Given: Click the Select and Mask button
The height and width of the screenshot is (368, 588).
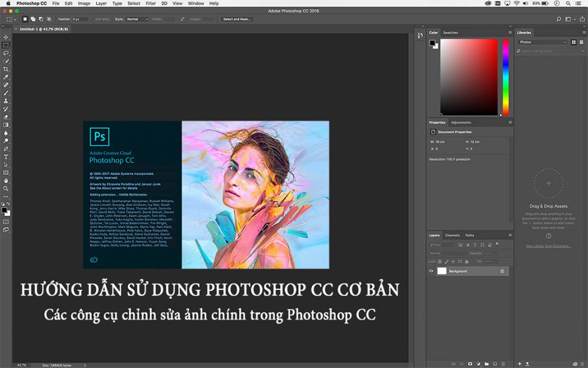Looking at the screenshot, I should coord(237,18).
